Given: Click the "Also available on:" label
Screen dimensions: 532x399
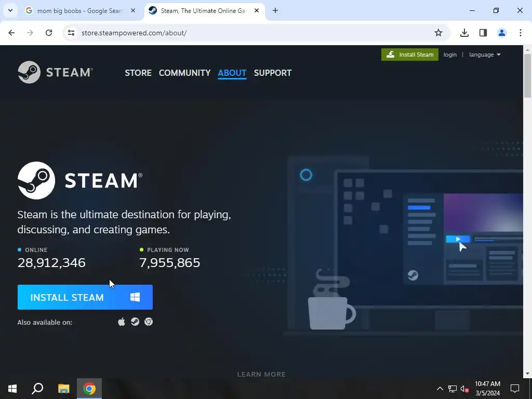Looking at the screenshot, I should click(x=45, y=322).
